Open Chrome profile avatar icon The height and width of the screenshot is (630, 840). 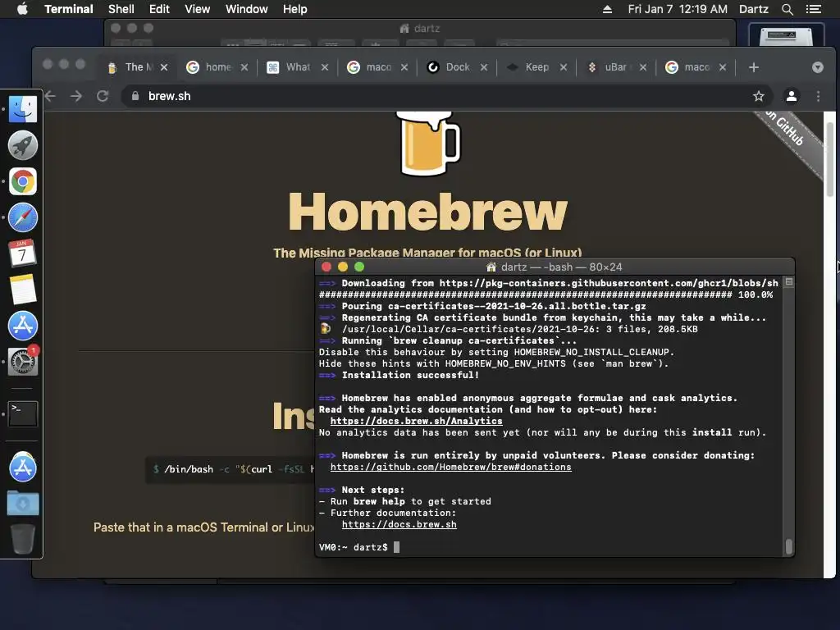792,96
